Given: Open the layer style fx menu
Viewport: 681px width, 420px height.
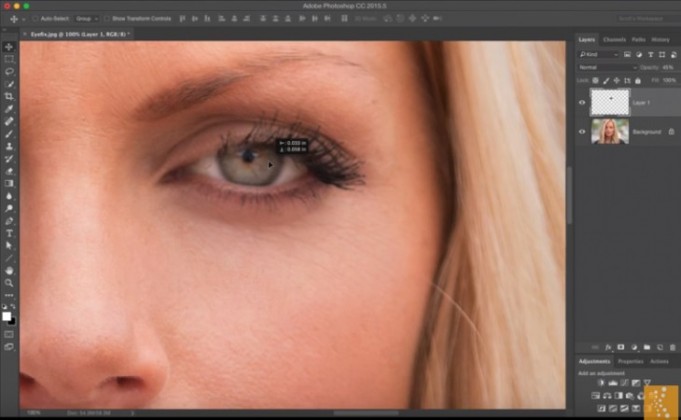Looking at the screenshot, I should pos(608,347).
